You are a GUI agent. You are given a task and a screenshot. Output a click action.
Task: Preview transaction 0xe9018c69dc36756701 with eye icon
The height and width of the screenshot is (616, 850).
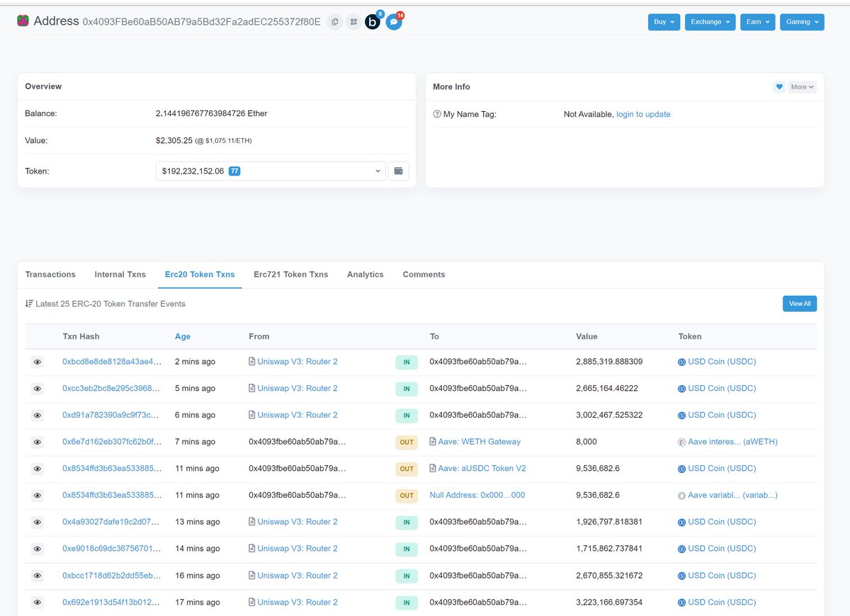[38, 549]
